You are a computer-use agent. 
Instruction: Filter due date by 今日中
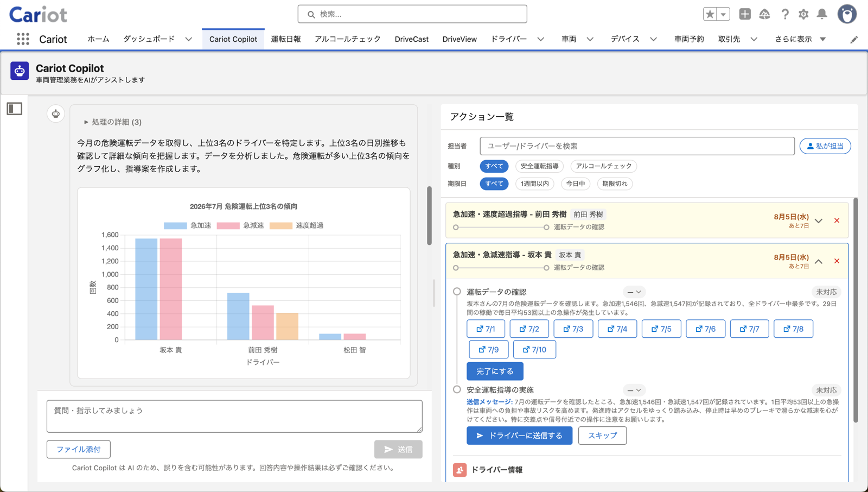tap(575, 184)
